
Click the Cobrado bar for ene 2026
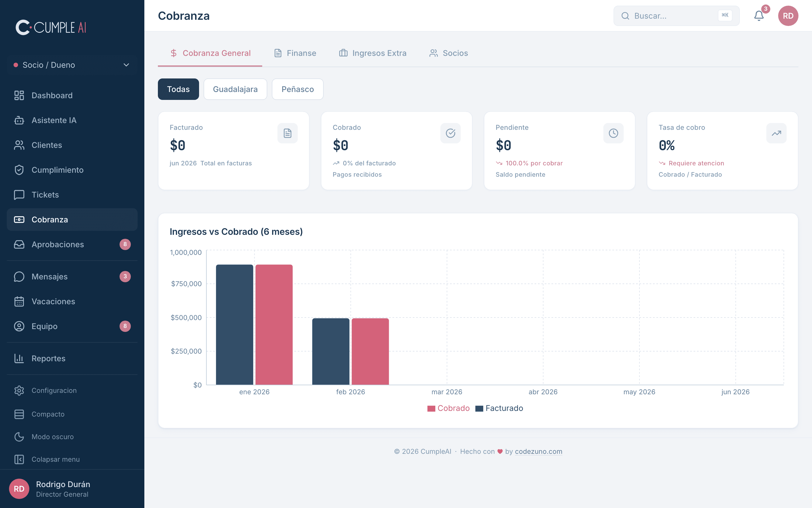pos(274,325)
